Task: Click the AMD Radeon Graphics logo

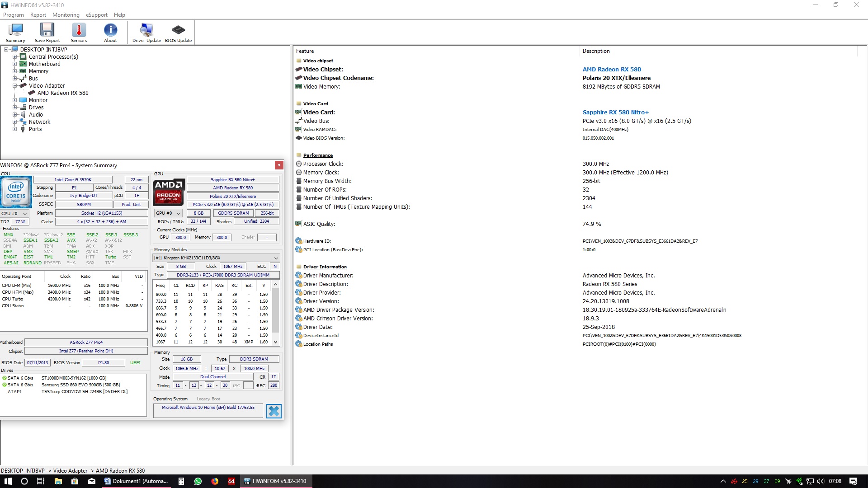Action: coord(169,192)
